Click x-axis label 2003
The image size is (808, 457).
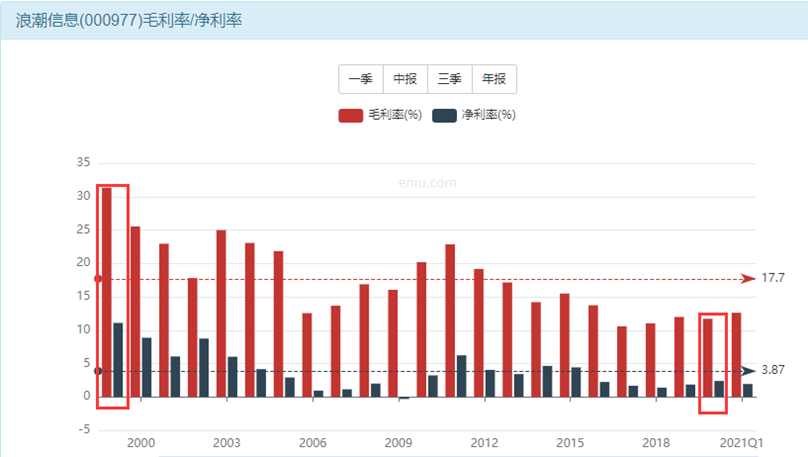tap(227, 443)
